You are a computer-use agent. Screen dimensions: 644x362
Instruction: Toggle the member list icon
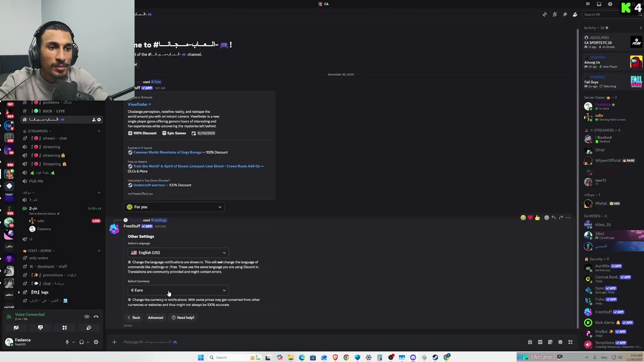click(x=575, y=15)
